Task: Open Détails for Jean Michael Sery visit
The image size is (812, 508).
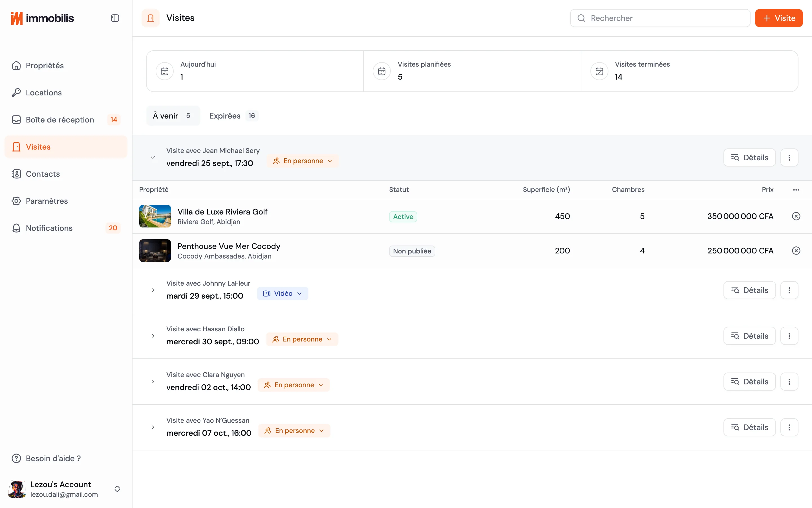Action: pyautogui.click(x=749, y=157)
